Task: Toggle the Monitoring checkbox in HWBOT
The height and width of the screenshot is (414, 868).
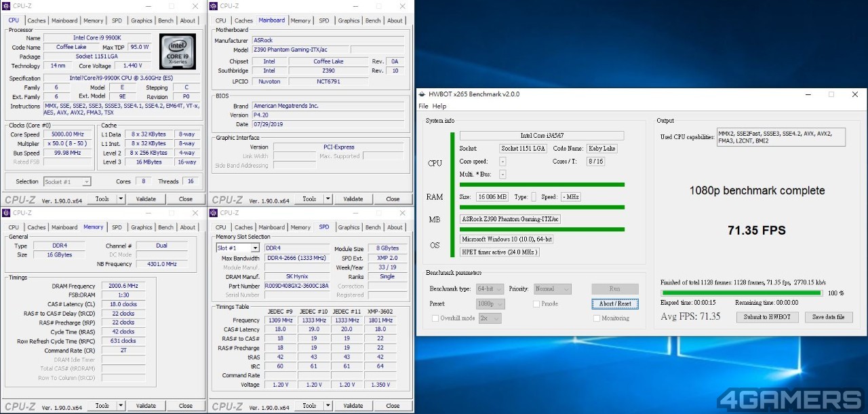Action: [597, 318]
